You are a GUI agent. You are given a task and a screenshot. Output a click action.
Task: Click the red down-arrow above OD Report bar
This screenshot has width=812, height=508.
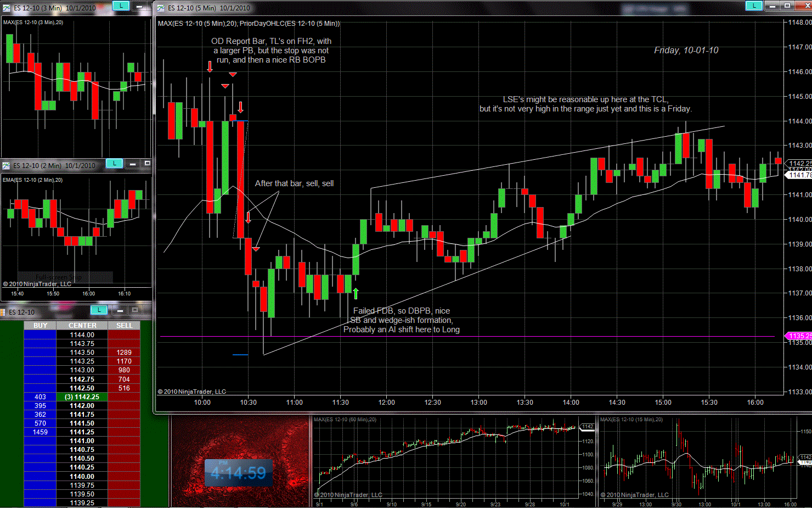210,67
